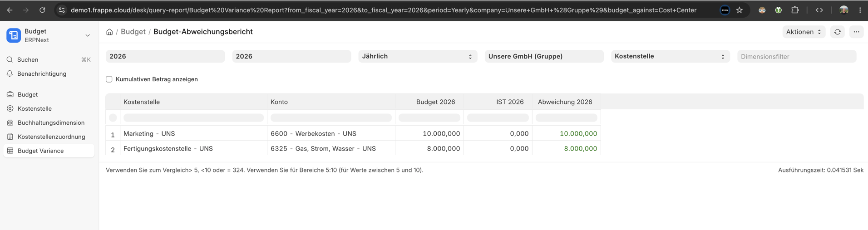This screenshot has height=230, width=868.
Task: Click the Budget 2026 column filter box
Action: tap(429, 117)
